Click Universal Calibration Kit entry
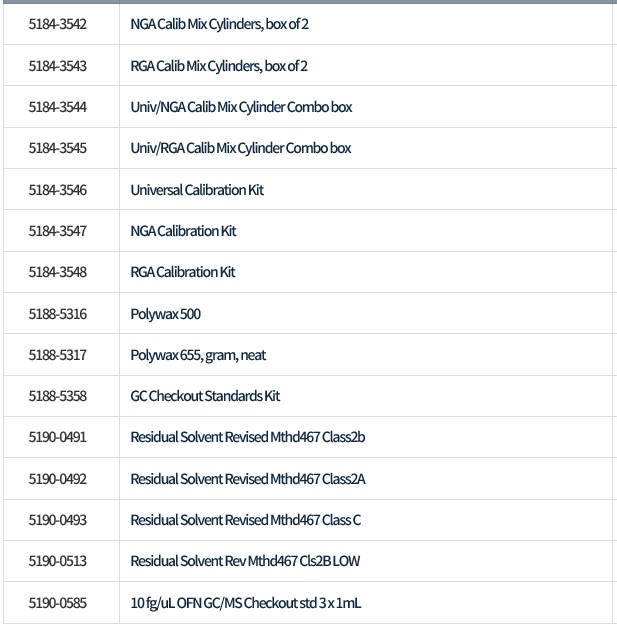 [197, 190]
